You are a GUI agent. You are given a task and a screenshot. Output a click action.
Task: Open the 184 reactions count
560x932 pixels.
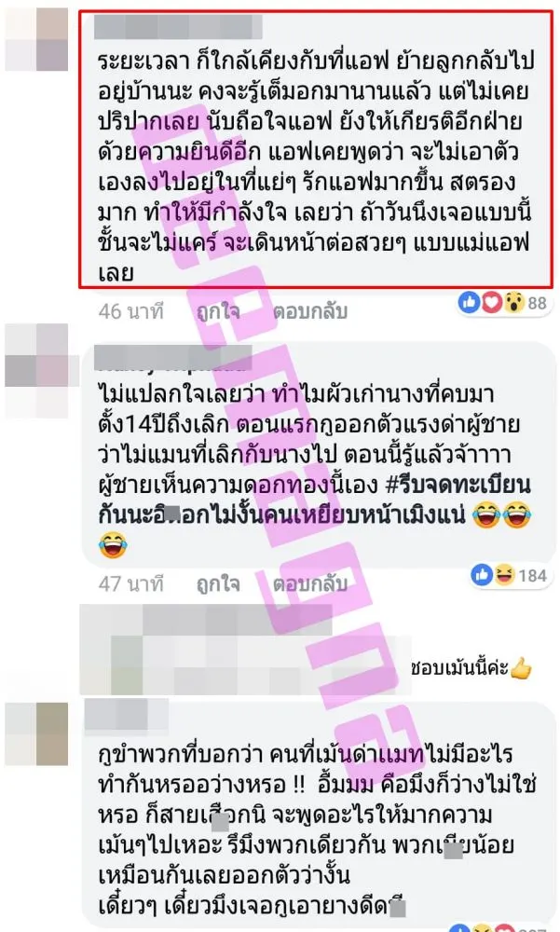(532, 575)
